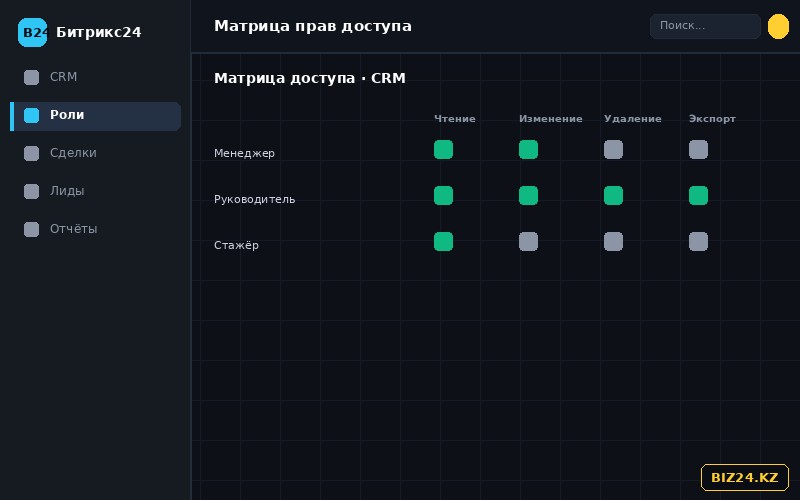Viewport: 800px width, 500px height.
Task: Enable Экспорт permission for Менеджер
Action: point(698,149)
